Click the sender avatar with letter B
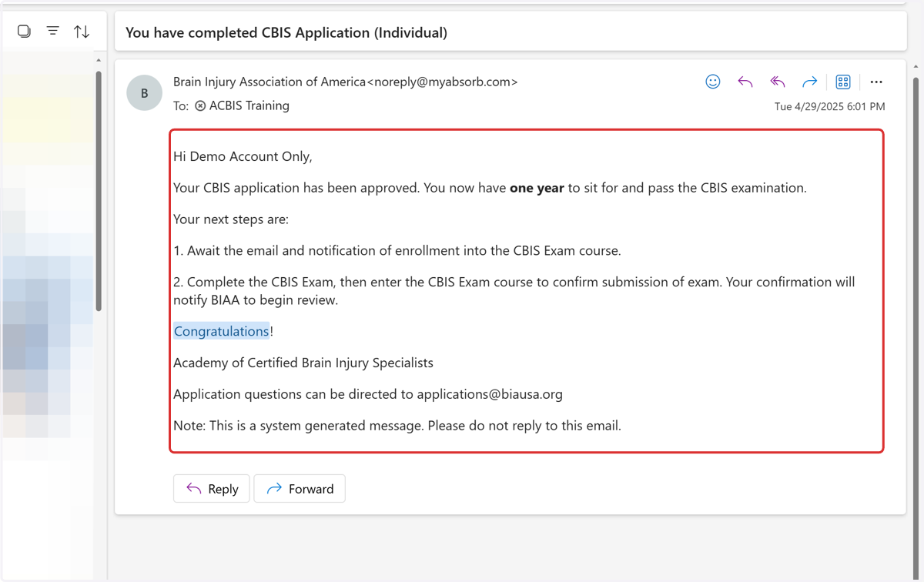This screenshot has height=582, width=924. point(144,93)
